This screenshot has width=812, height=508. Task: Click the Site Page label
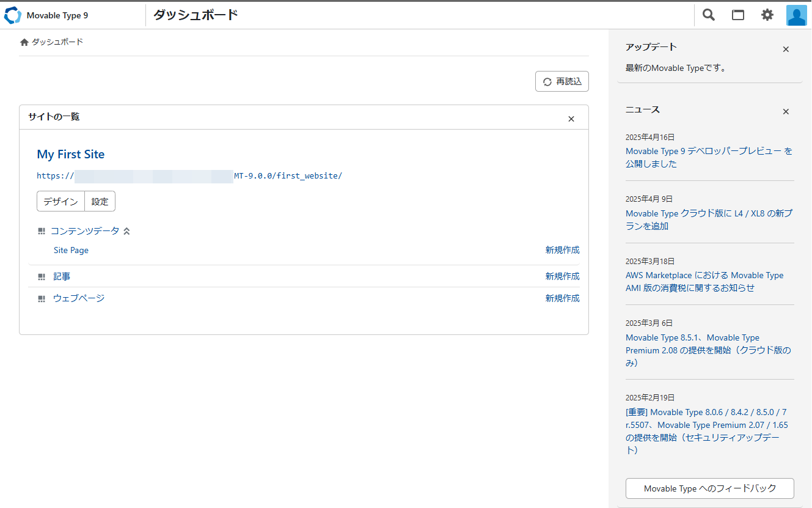pos(71,250)
